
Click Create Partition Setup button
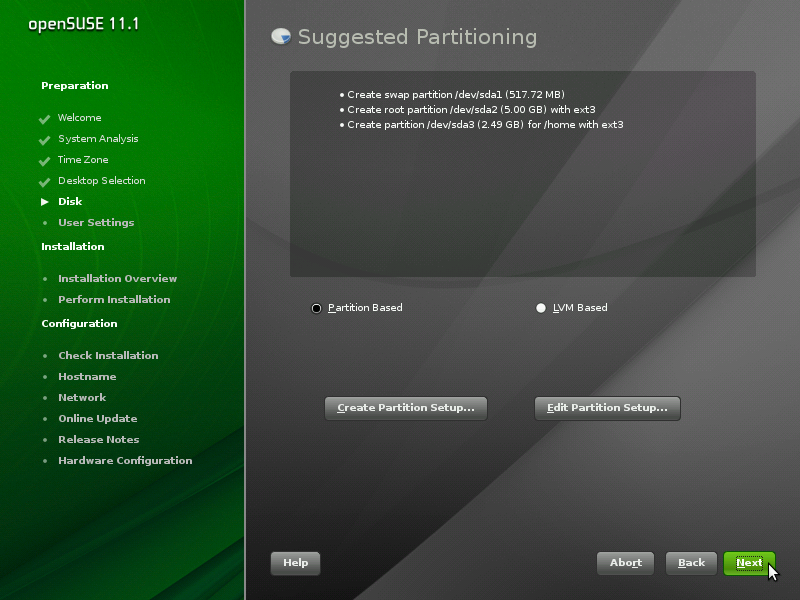pos(406,408)
